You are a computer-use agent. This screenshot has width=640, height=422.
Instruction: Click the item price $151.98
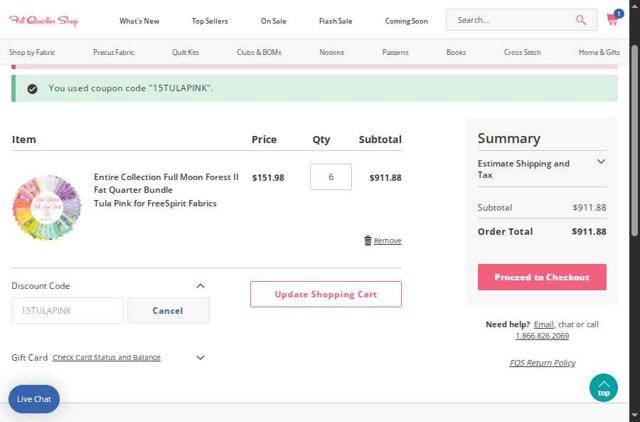click(x=268, y=178)
